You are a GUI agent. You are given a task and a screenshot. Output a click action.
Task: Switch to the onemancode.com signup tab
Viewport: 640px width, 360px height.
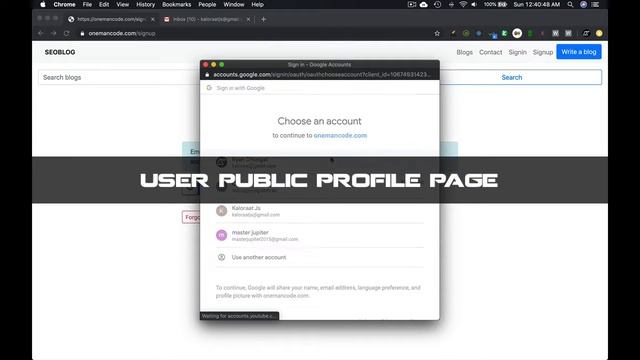pos(111,19)
